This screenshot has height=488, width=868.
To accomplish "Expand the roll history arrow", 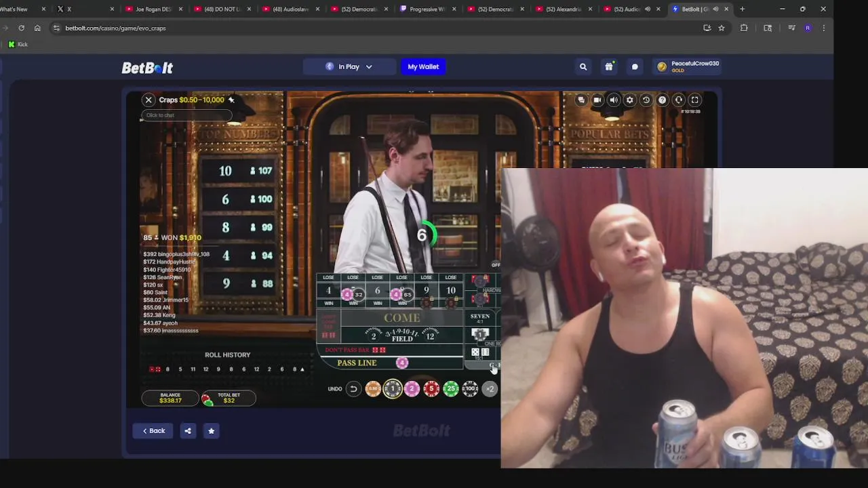I will [302, 369].
